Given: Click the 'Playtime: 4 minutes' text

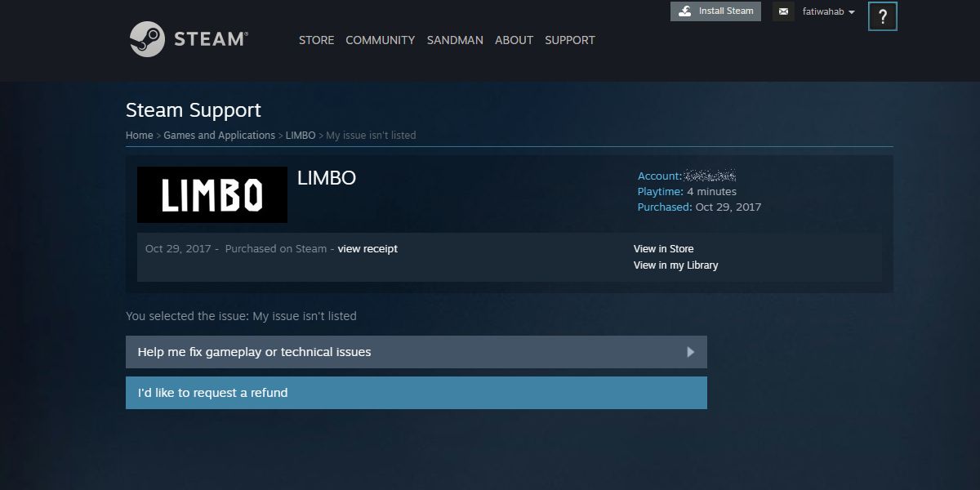Looking at the screenshot, I should [x=687, y=192].
